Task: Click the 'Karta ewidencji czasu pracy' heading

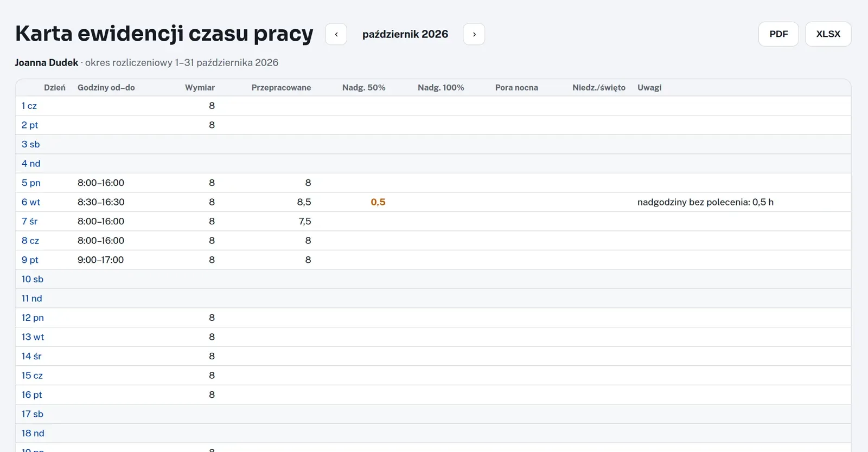Action: click(x=164, y=34)
